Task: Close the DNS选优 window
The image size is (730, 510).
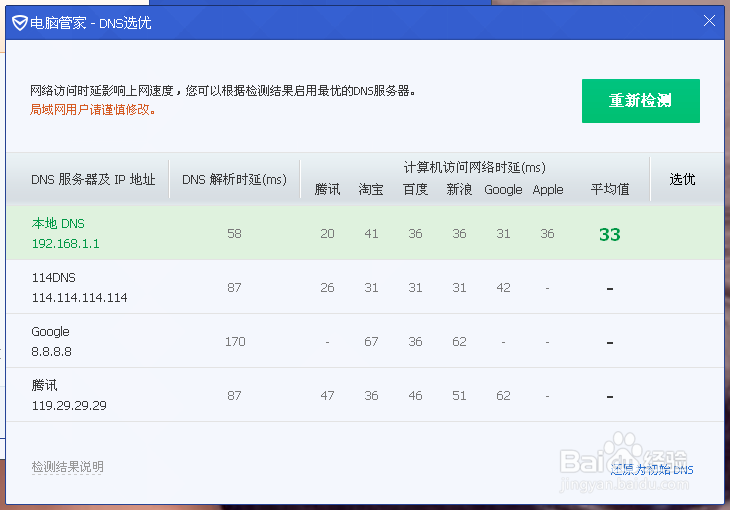Action: coord(709,20)
